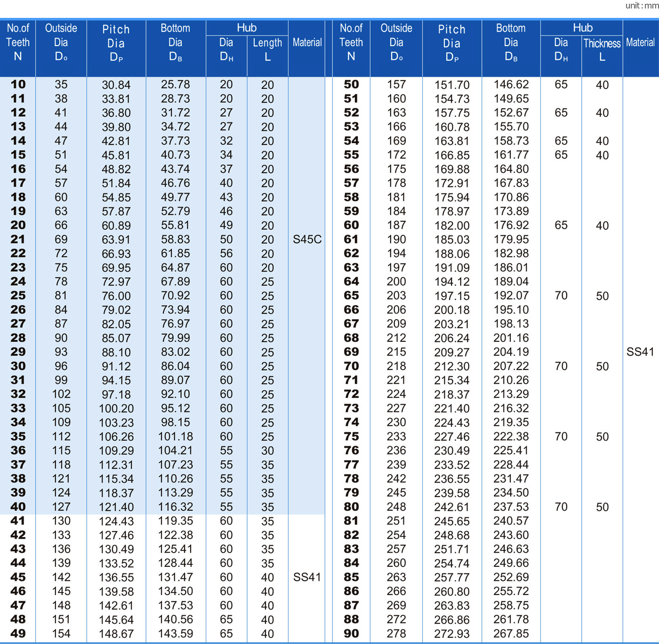
Task: Select teeth number 55 label
Action: (x=351, y=155)
